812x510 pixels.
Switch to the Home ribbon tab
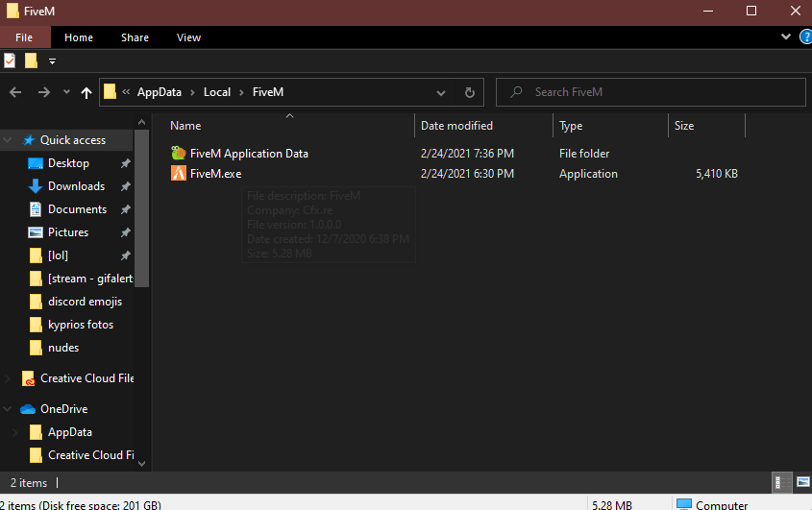(79, 37)
